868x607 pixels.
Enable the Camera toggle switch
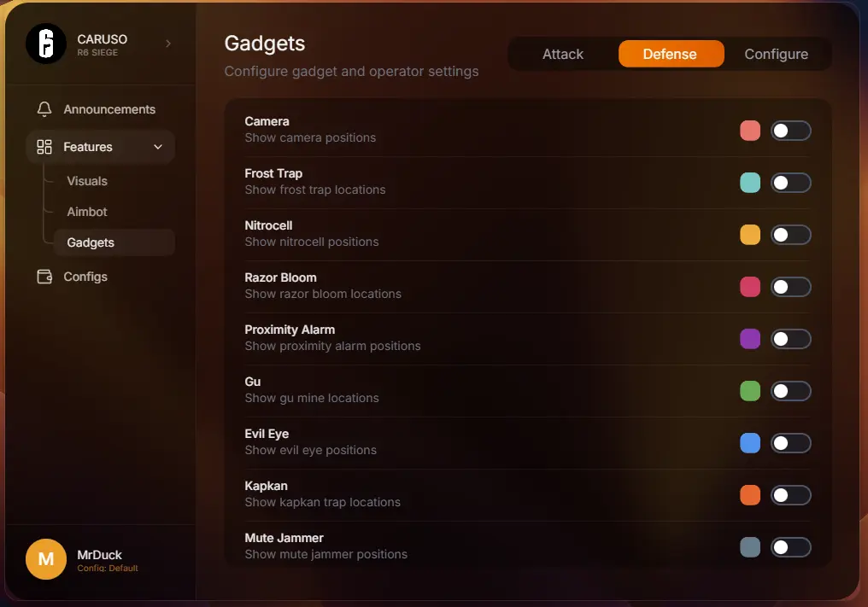(x=790, y=131)
